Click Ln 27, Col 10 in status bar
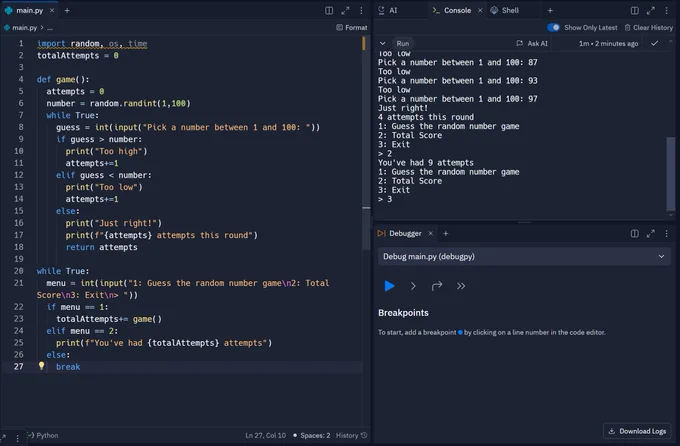The image size is (680, 446). pyautogui.click(x=265, y=435)
